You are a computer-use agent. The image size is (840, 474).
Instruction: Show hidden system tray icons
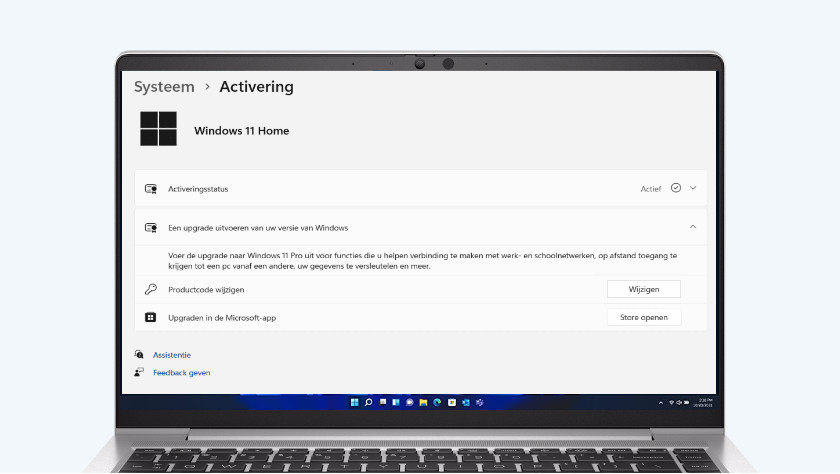tap(661, 402)
